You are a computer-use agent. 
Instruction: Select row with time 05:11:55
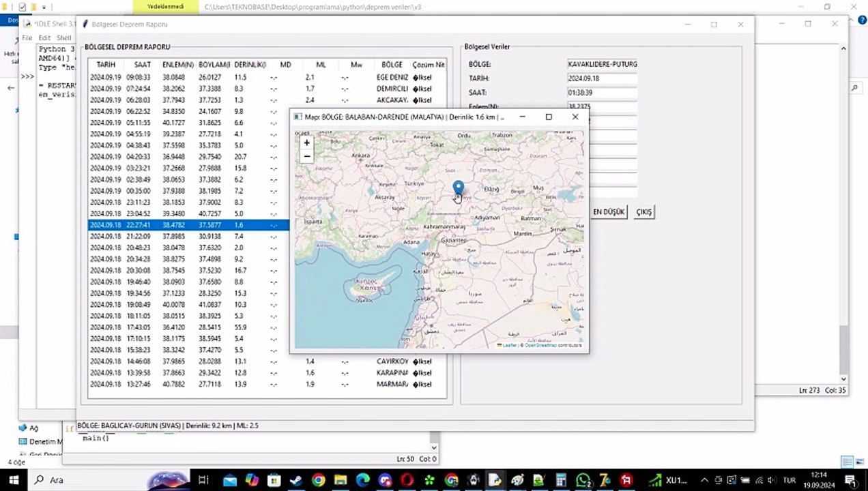pyautogui.click(x=189, y=123)
